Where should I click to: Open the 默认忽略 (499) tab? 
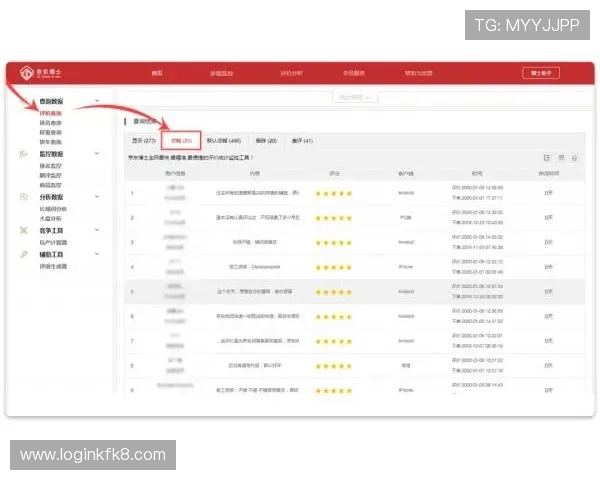click(224, 140)
